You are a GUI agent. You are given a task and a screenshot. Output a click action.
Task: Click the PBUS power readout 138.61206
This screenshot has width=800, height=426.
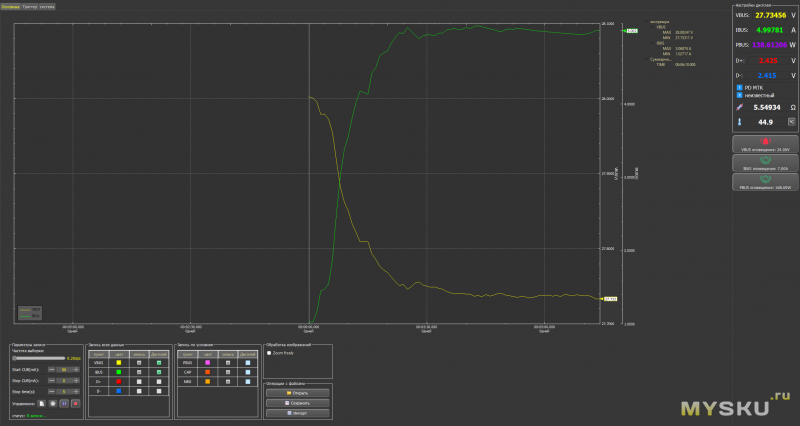769,45
